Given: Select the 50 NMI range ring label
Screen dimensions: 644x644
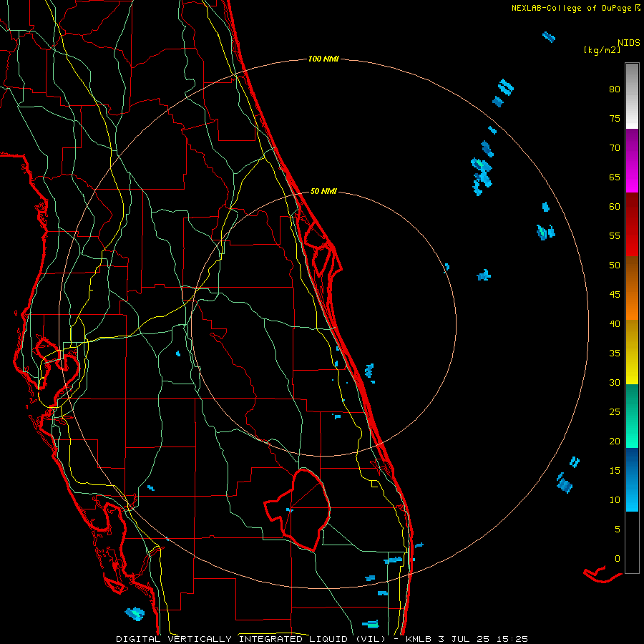Looking at the screenshot, I should coord(323,191).
